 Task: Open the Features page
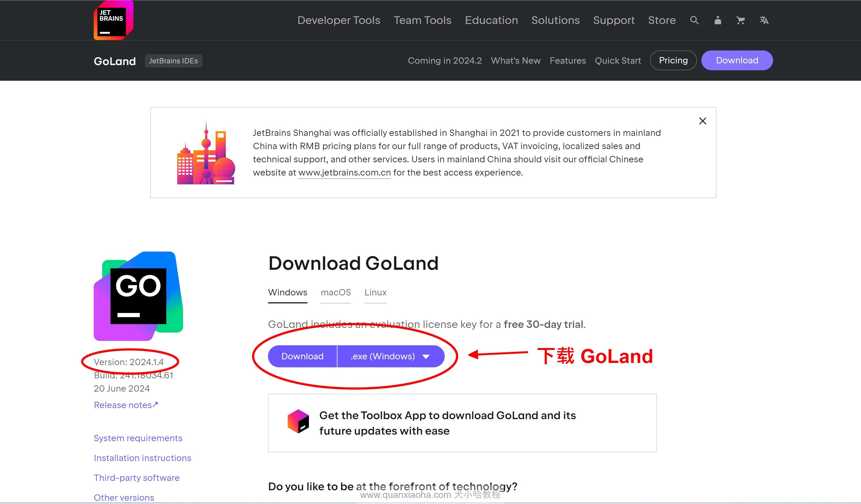click(567, 60)
